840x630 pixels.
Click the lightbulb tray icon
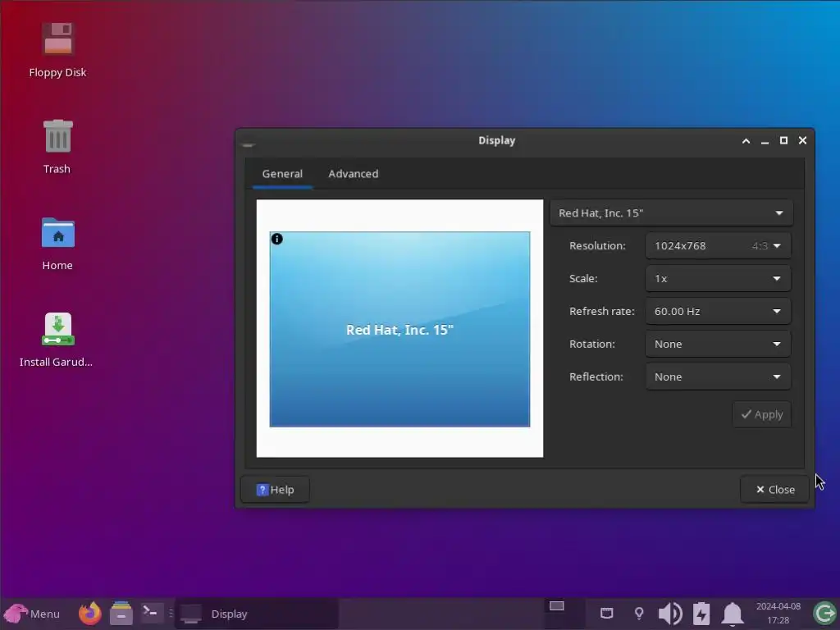tap(638, 614)
